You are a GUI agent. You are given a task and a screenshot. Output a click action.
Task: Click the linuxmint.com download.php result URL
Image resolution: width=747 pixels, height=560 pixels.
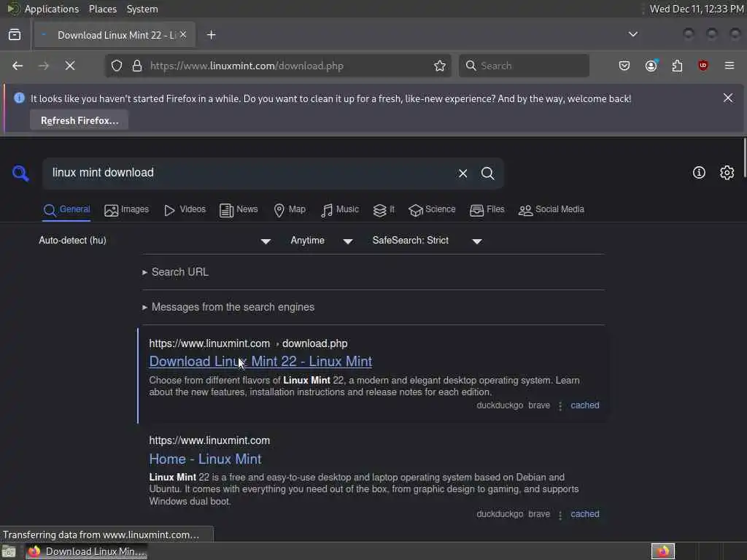point(248,343)
